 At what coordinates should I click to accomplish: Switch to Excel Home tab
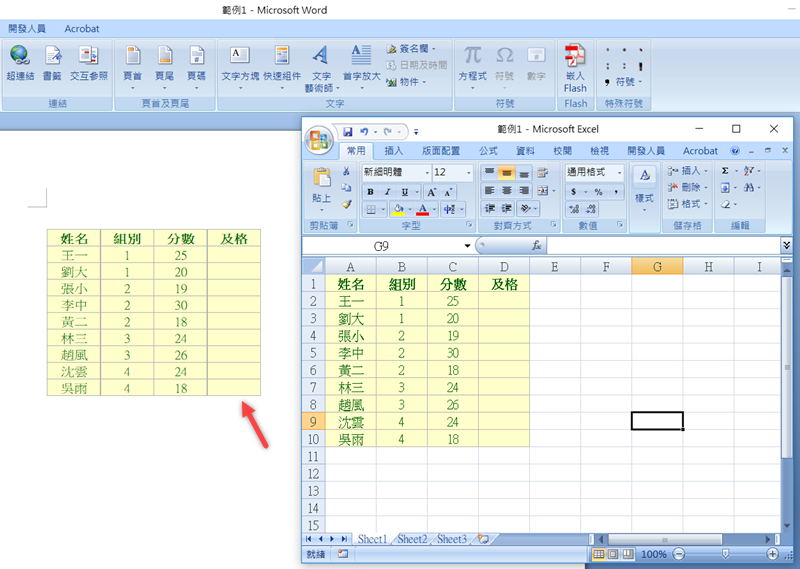click(356, 151)
